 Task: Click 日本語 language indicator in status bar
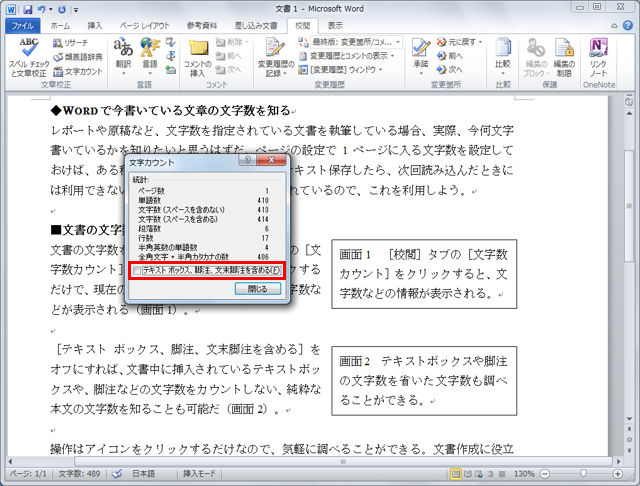[x=143, y=474]
